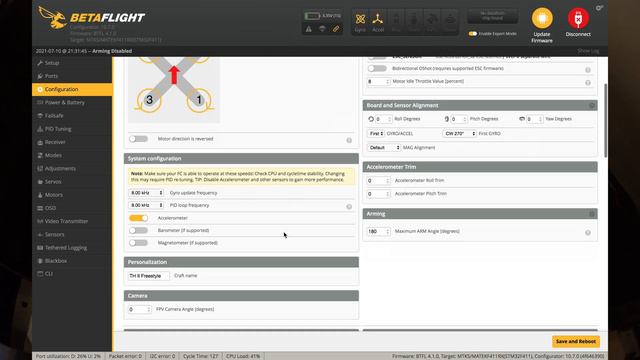The image size is (640, 360).
Task: Click the Accel sensor icon
Action: [378, 19]
